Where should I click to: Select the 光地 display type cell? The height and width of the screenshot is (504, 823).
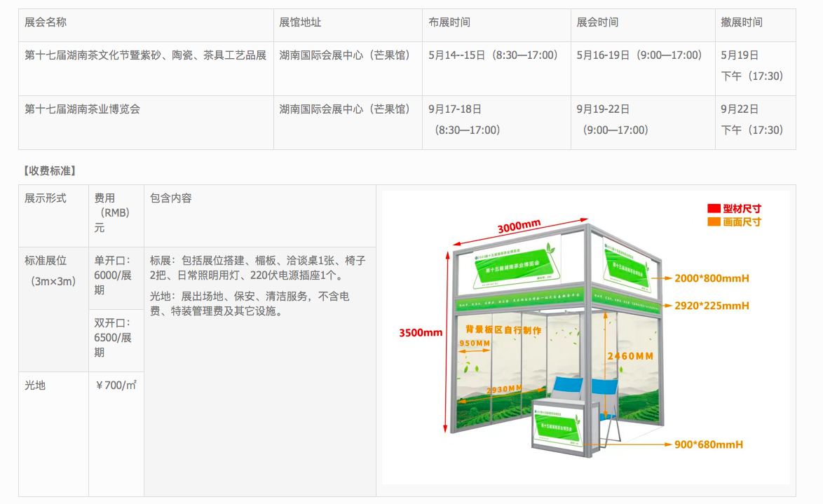53,434
